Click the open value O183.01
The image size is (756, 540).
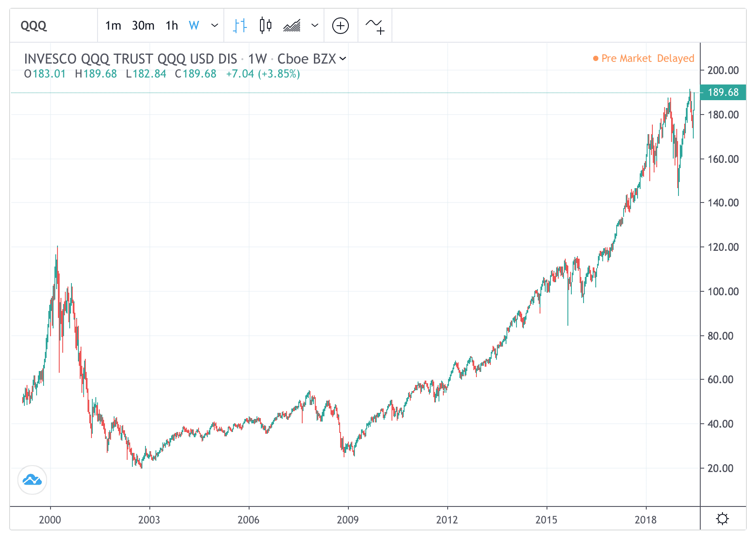45,74
